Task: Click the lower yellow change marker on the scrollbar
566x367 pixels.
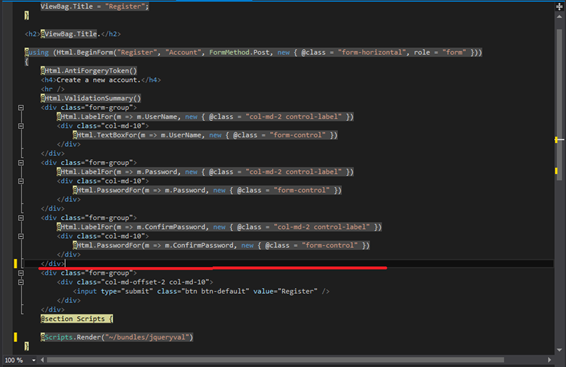Action: [556, 171]
